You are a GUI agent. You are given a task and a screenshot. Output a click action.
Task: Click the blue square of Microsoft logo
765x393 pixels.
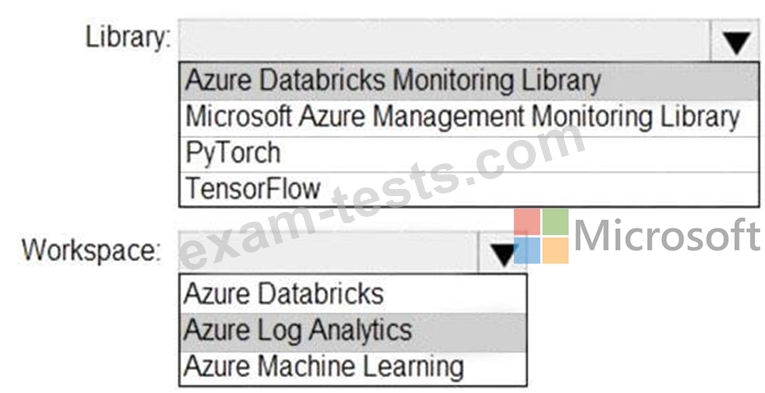click(527, 251)
